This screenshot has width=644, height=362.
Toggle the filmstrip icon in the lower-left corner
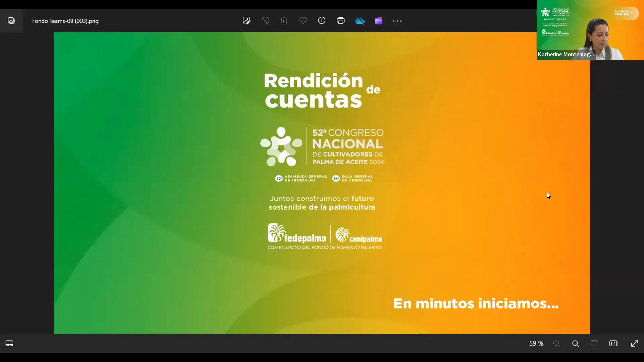9,343
